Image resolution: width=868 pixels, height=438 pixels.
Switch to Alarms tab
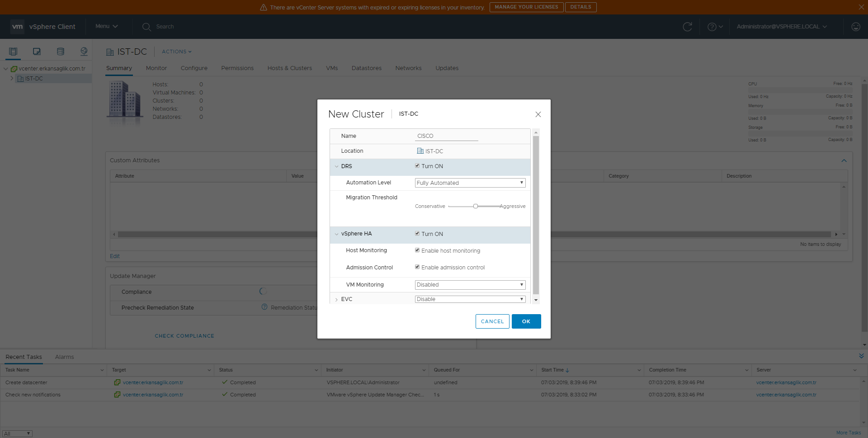(65, 357)
